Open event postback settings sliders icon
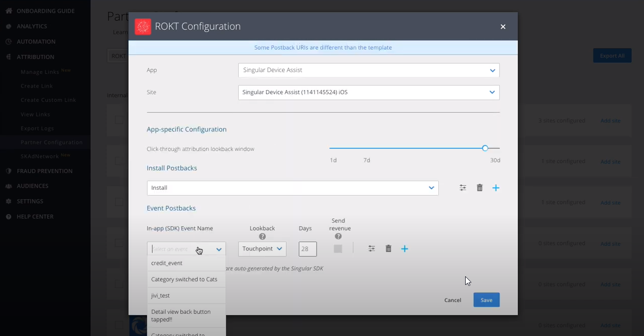This screenshot has height=336, width=644. pyautogui.click(x=372, y=248)
